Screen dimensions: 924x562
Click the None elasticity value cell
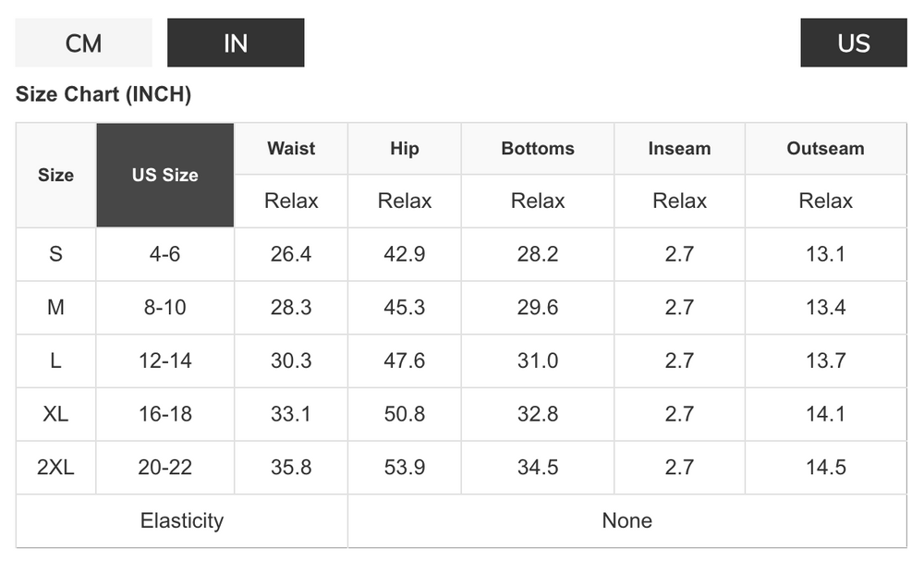(x=627, y=520)
